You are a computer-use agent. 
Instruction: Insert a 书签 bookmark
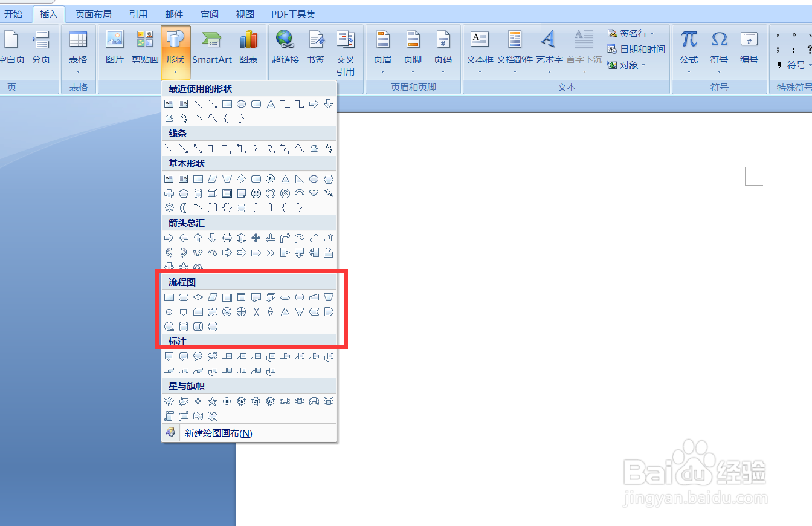[x=315, y=48]
